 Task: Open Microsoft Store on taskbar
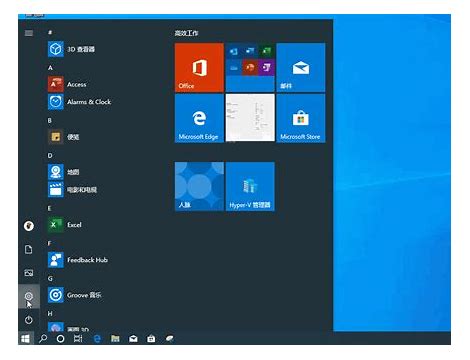(x=151, y=339)
